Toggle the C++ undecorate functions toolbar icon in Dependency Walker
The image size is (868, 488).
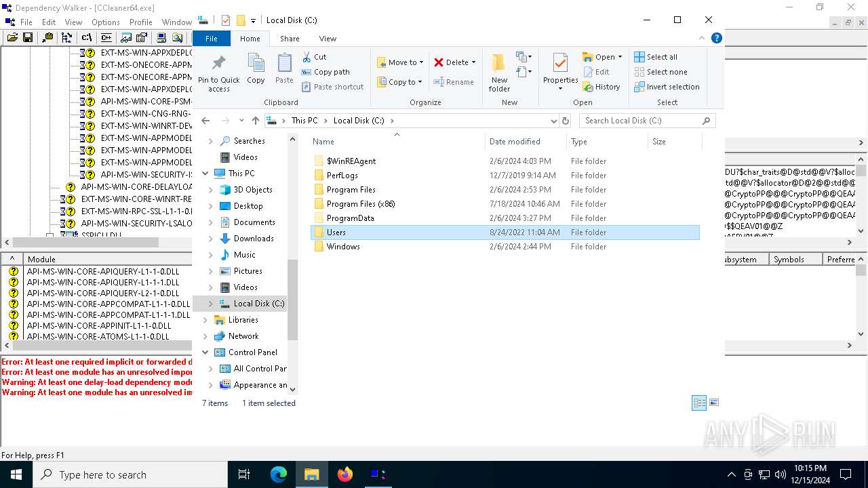click(x=106, y=38)
